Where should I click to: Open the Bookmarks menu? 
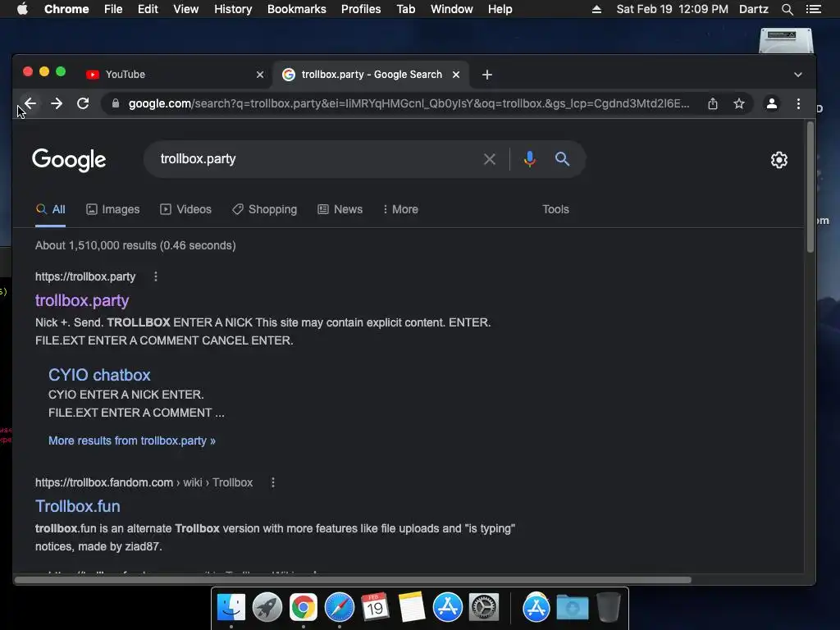click(297, 9)
